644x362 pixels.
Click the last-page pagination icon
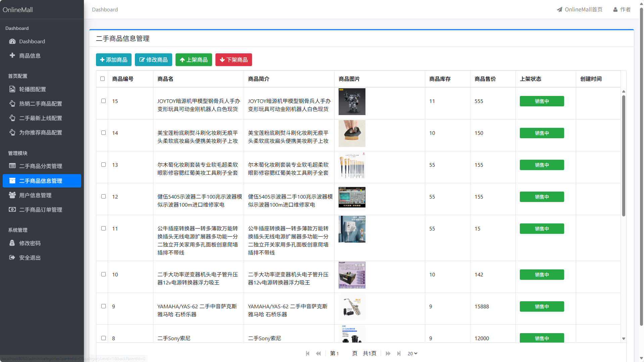(x=399, y=353)
